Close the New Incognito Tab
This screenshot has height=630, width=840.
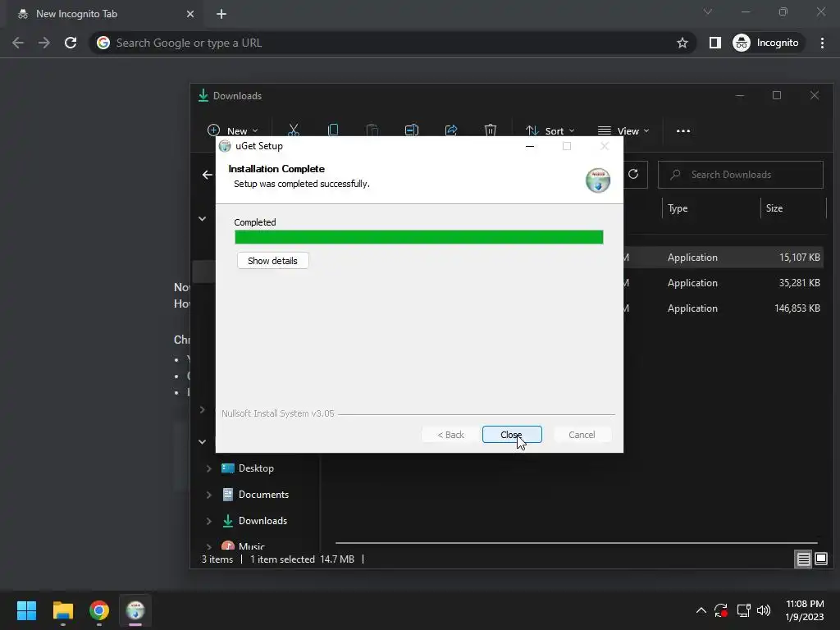190,14
